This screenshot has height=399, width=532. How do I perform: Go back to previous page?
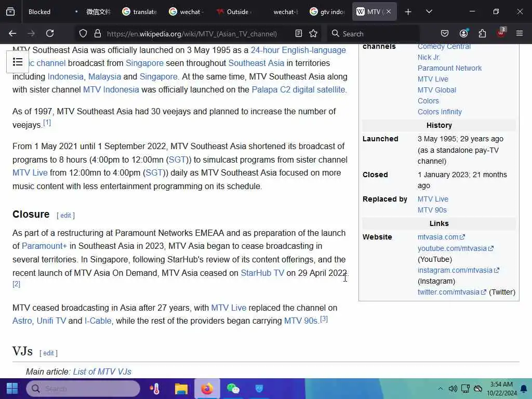(x=12, y=33)
